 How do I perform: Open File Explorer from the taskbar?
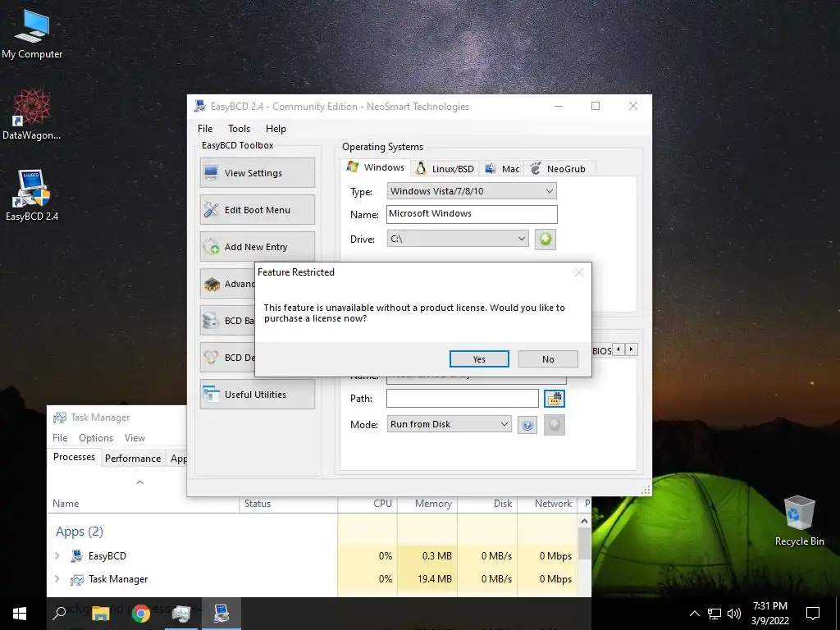click(100, 613)
